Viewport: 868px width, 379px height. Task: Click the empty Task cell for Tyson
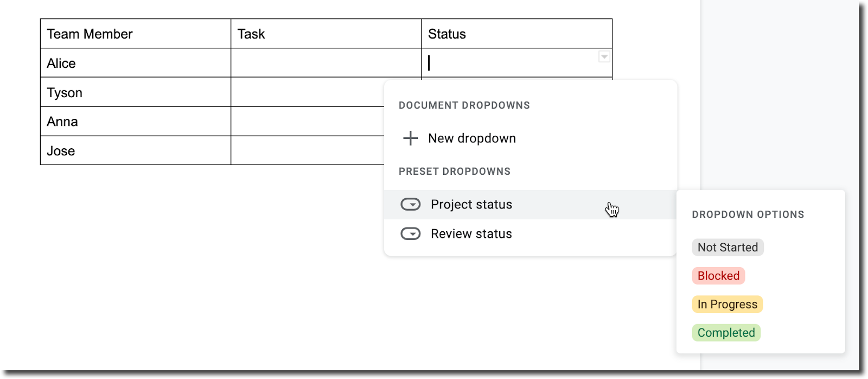(x=307, y=92)
